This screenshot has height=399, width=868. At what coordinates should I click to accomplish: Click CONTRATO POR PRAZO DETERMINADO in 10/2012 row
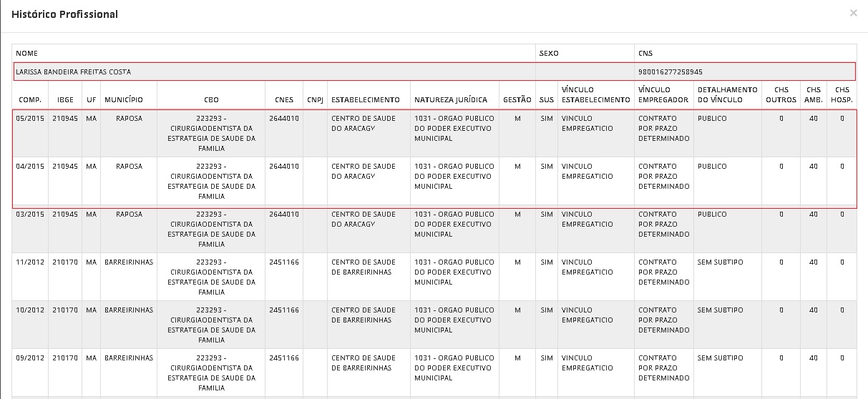(x=664, y=320)
